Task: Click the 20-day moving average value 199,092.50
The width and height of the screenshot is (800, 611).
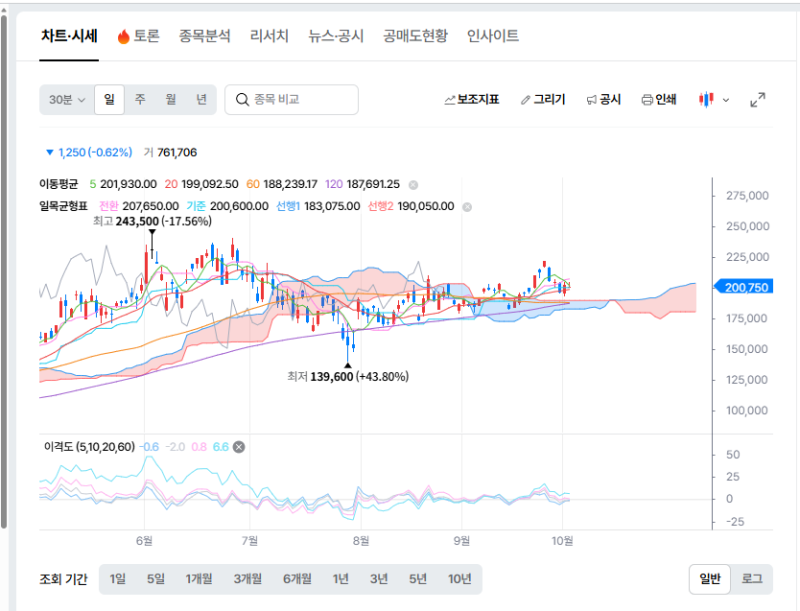Action: 210,184
